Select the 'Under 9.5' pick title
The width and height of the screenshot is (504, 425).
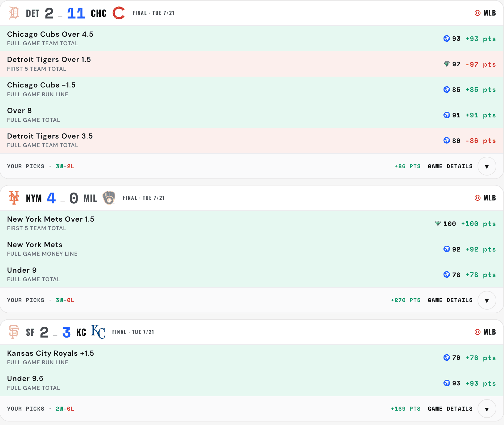25,379
